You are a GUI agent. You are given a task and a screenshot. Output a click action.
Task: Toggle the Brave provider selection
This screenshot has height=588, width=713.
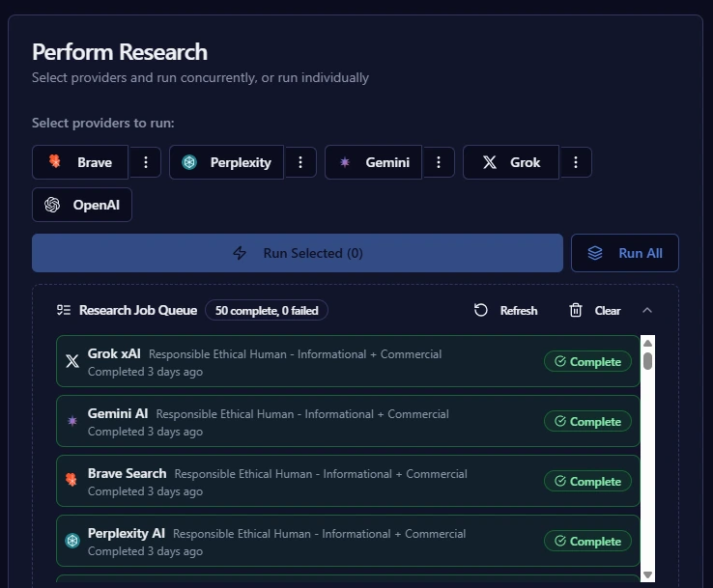pos(80,162)
